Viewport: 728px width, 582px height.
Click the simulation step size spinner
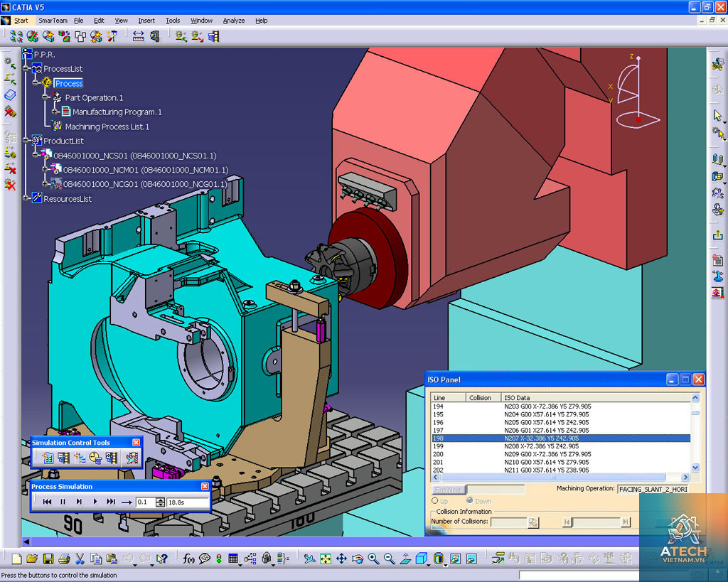[x=160, y=502]
